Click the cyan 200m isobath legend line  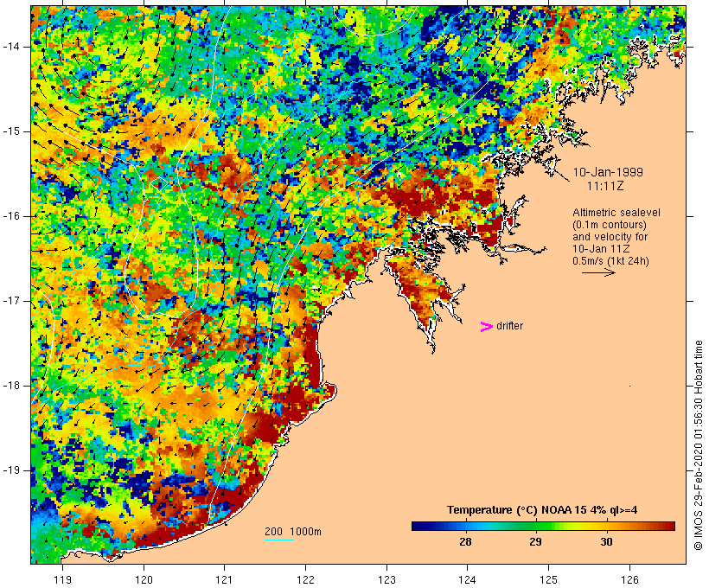point(279,540)
